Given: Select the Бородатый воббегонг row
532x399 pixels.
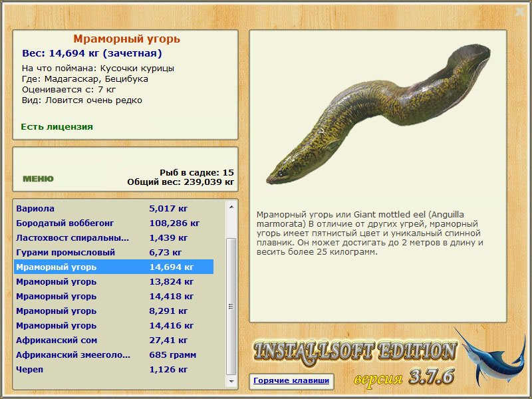Looking at the screenshot, I should pos(114,223).
